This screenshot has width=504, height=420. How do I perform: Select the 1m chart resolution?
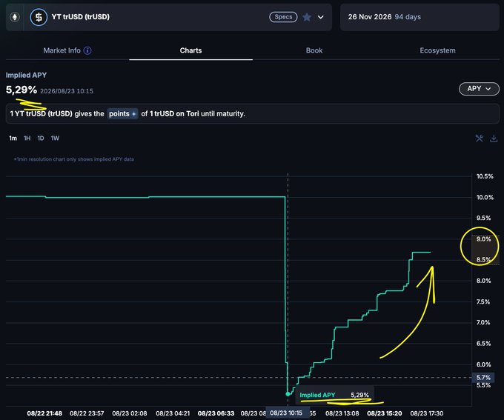(x=13, y=139)
